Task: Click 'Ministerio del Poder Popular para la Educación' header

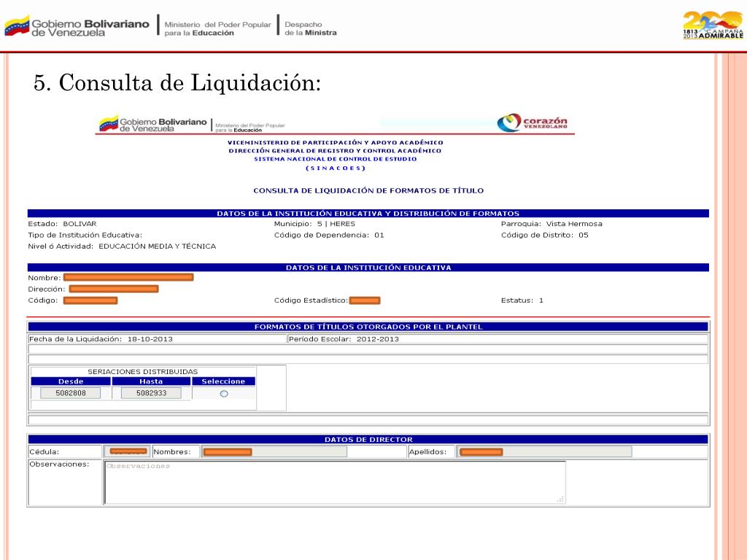Action: tap(217, 28)
